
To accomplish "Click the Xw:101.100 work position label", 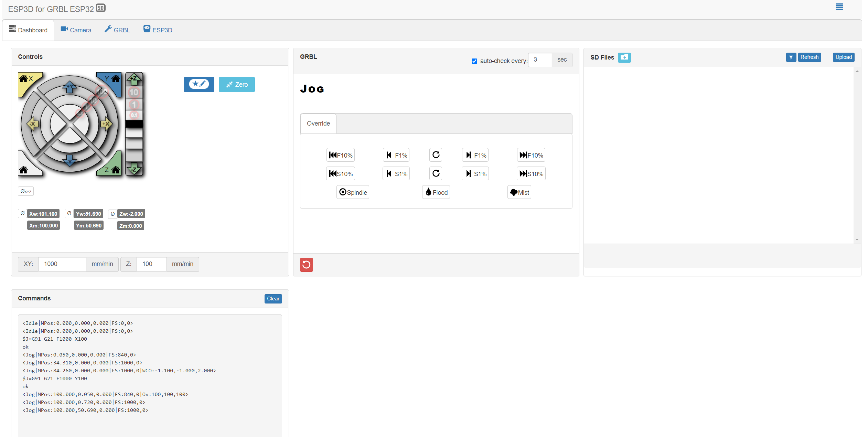I will (43, 214).
